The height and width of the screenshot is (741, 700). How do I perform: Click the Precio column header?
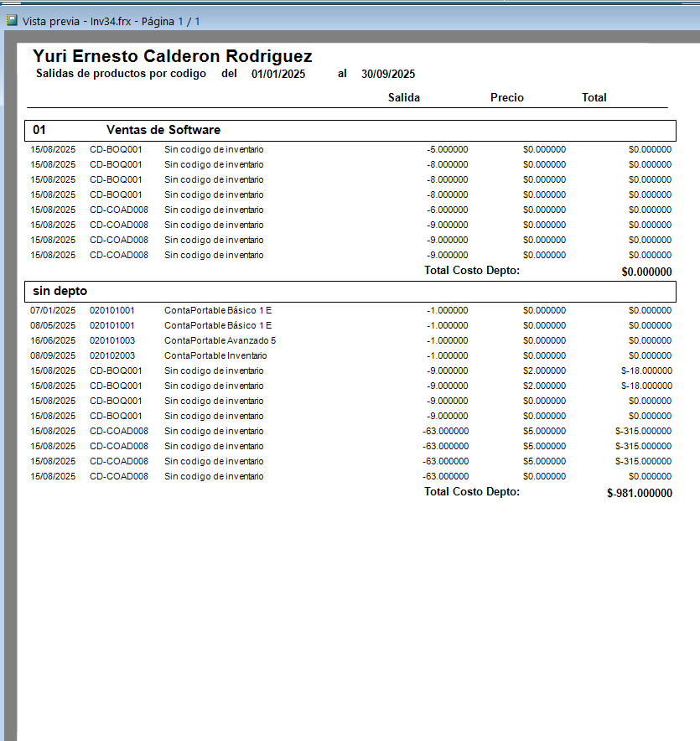507,97
